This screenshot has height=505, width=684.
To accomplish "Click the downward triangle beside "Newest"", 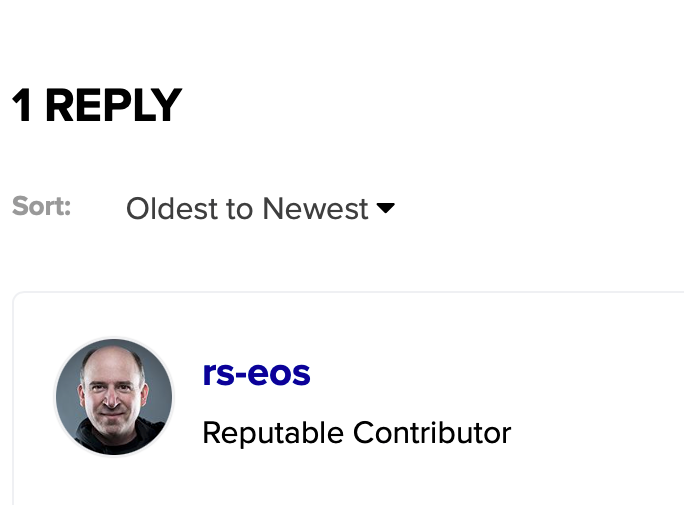I will [386, 208].
